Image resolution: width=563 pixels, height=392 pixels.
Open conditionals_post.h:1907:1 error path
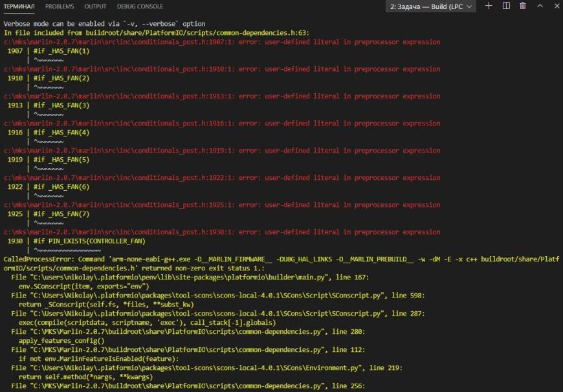point(119,42)
